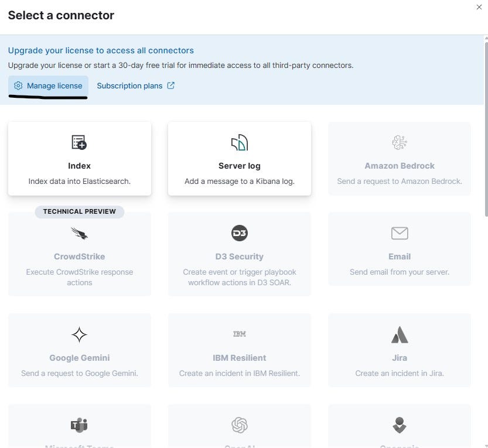Click the Amazon Bedrock brain icon
This screenshot has height=448, width=488.
click(400, 142)
